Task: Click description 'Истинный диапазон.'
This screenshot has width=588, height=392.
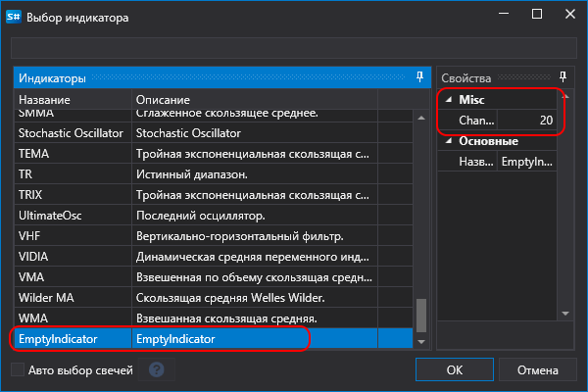Action: pos(192,174)
